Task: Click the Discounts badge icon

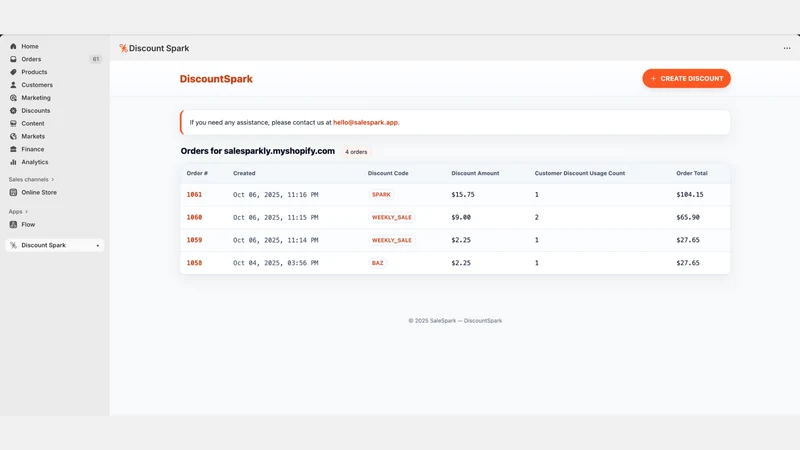Action: 13,110
